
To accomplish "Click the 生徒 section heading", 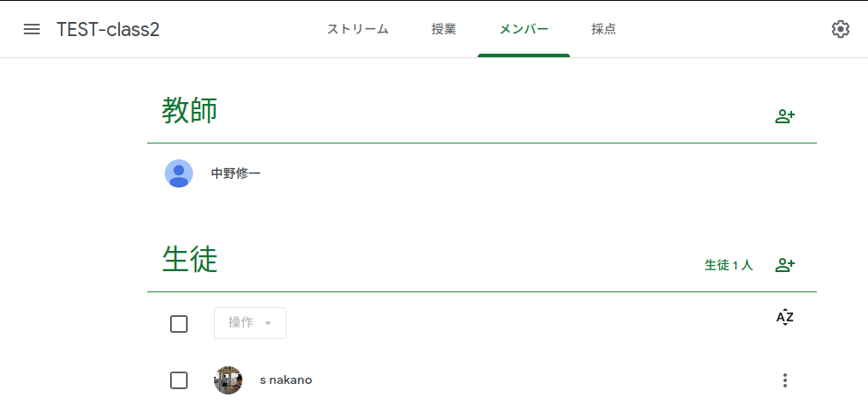I will point(189,260).
